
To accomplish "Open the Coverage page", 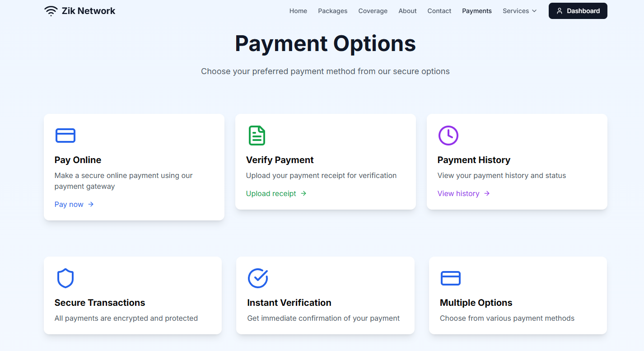I will [x=373, y=10].
